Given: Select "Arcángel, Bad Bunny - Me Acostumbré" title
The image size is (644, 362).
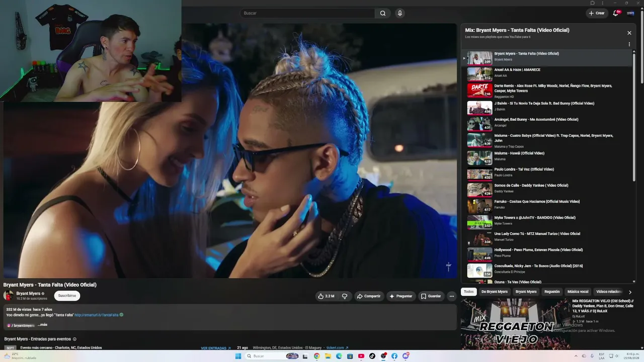Looking at the screenshot, I should tap(536, 120).
